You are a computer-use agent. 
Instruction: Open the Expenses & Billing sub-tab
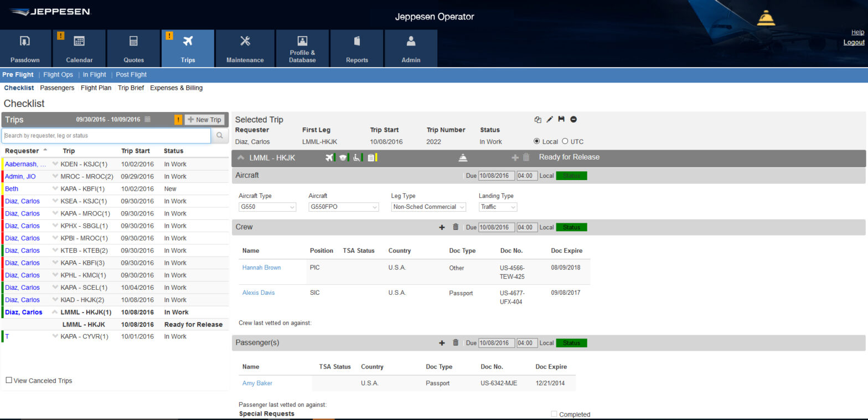point(176,88)
